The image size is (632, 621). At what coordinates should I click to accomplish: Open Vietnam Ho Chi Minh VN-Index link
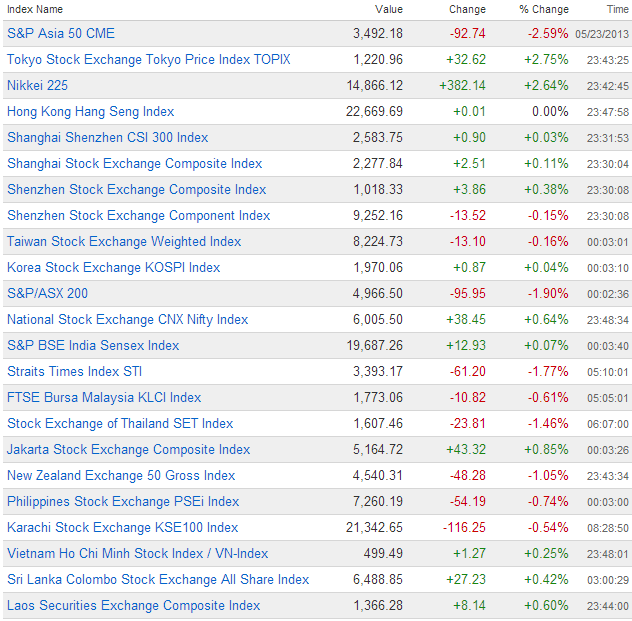point(138,553)
